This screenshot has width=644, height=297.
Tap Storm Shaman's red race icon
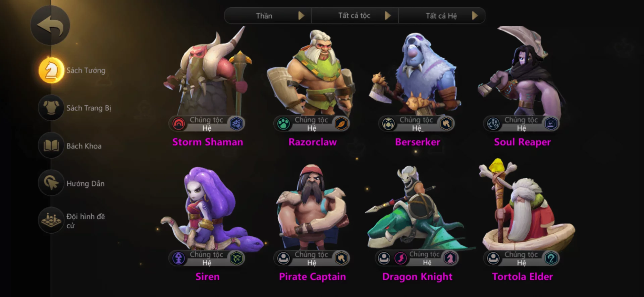pyautogui.click(x=179, y=124)
